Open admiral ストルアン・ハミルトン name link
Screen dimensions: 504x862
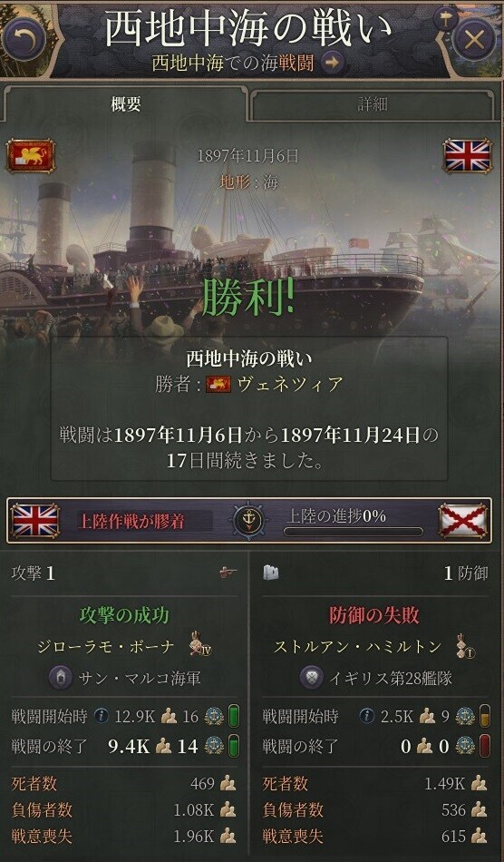[357, 647]
